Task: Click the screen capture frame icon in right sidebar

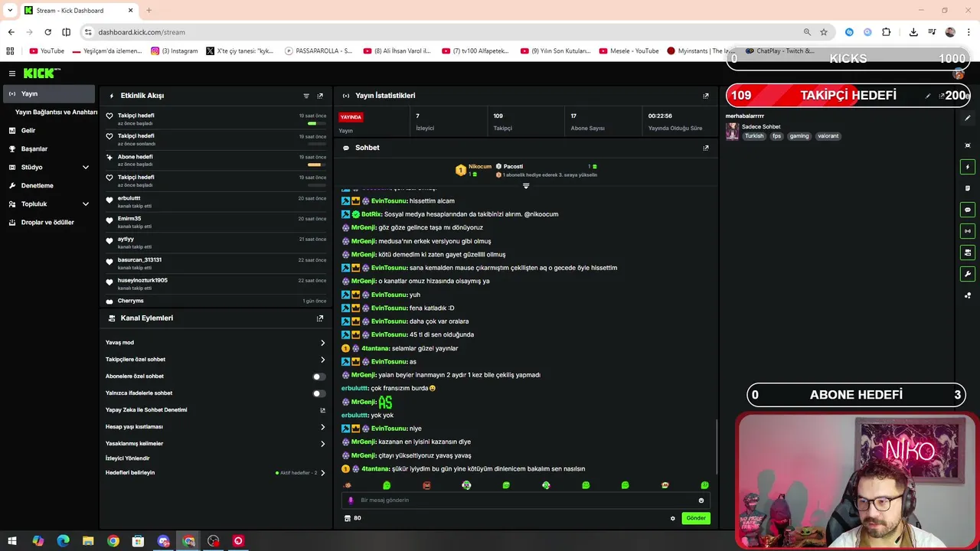Action: click(968, 145)
